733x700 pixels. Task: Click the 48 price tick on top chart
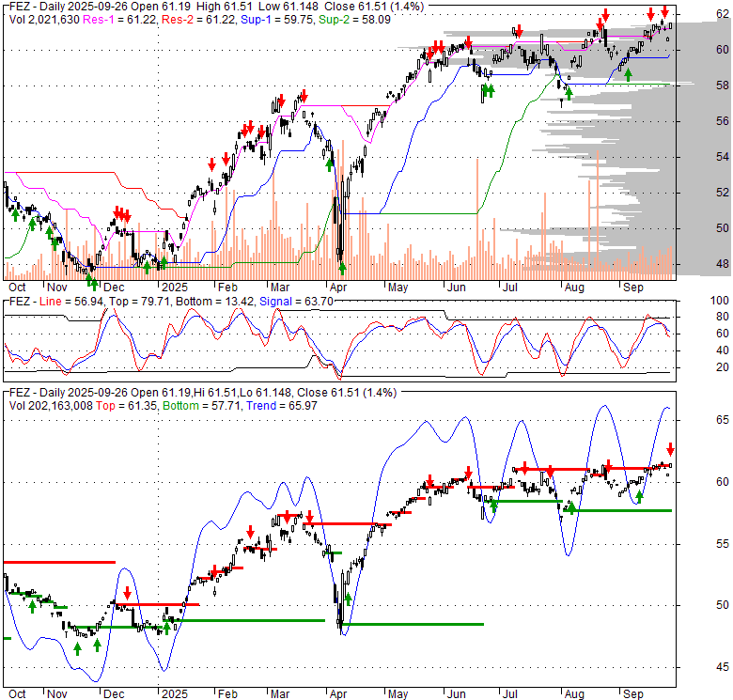[723, 264]
